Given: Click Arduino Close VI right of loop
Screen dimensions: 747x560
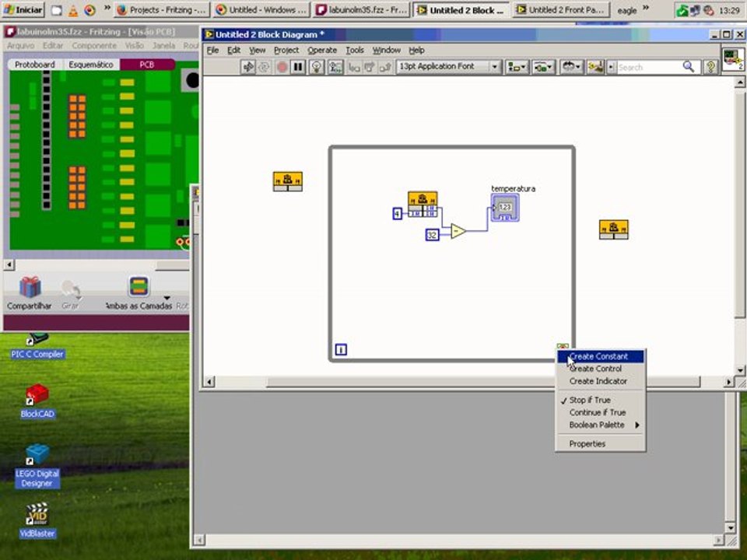Looking at the screenshot, I should click(x=614, y=229).
